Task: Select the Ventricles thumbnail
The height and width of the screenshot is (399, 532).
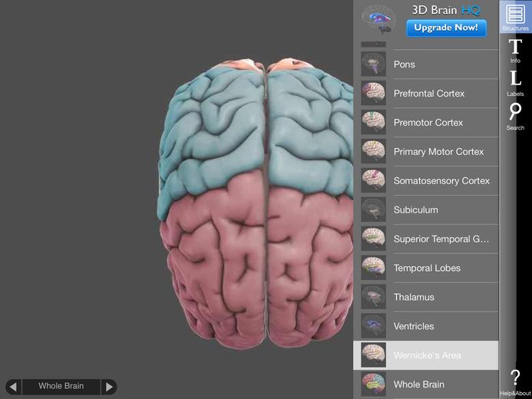Action: click(x=373, y=326)
